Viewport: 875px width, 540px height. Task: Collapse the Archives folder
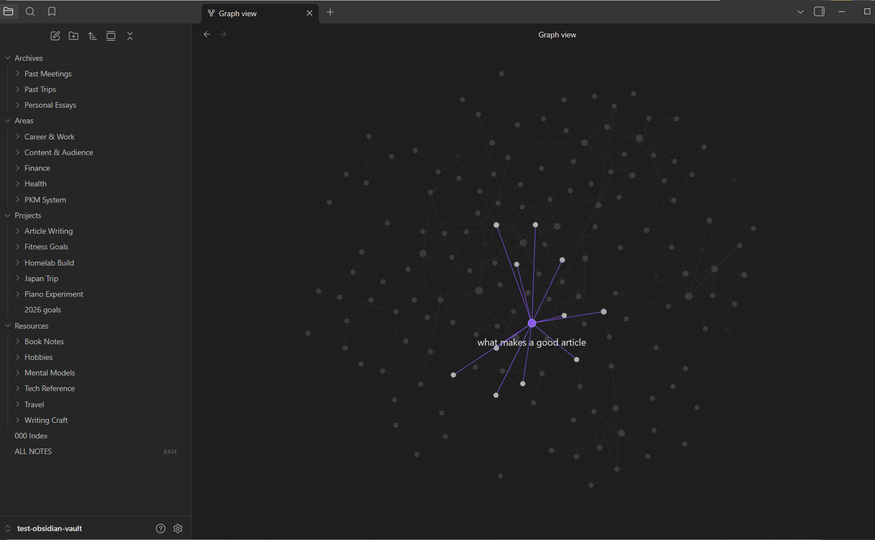coord(28,58)
